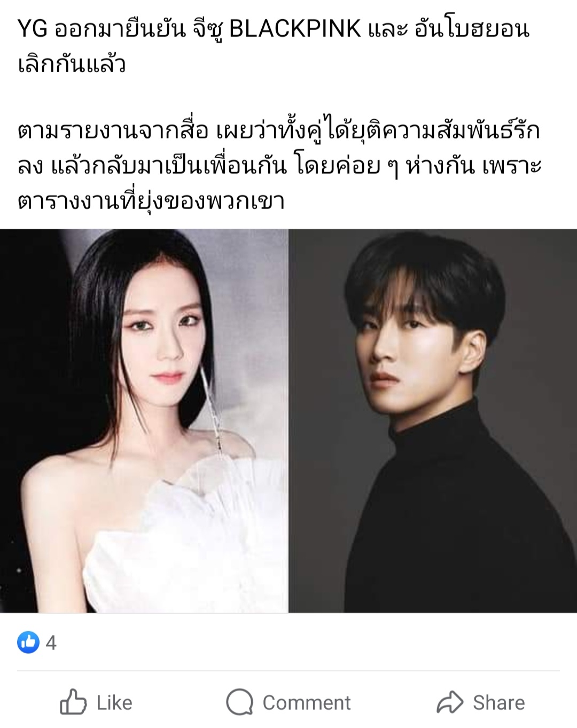The width and height of the screenshot is (577, 728).
Task: Click the Like button label
Action: point(114,702)
